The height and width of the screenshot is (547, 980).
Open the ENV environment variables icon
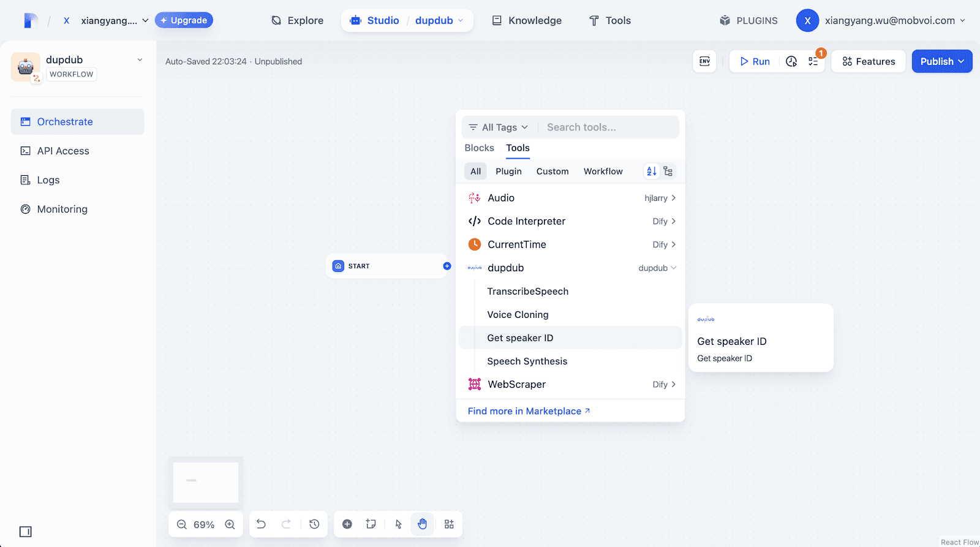(704, 61)
